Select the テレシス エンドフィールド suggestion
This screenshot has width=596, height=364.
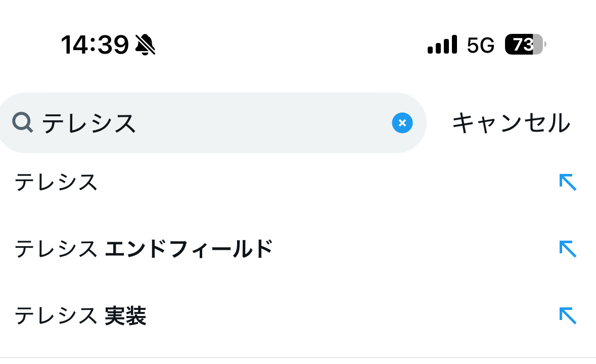point(143,249)
